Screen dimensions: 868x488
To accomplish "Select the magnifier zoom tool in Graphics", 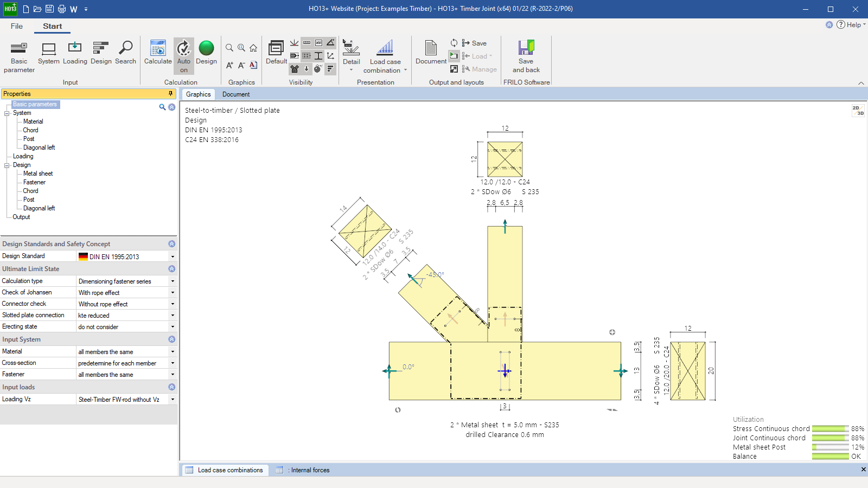I will coord(229,48).
